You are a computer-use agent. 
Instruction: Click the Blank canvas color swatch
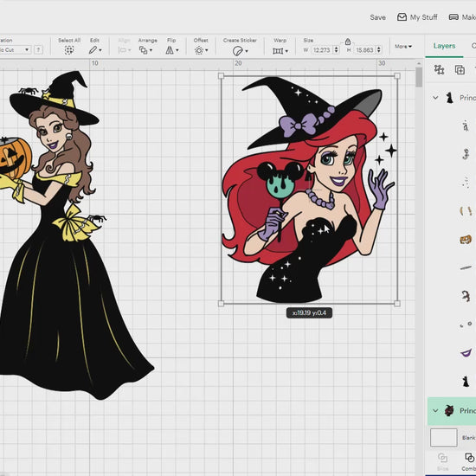click(443, 437)
